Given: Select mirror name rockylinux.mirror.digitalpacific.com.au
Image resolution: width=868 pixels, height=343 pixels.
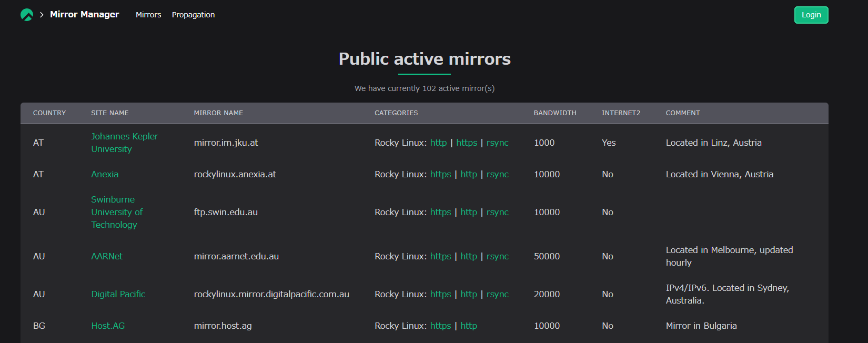Looking at the screenshot, I should (x=271, y=294).
